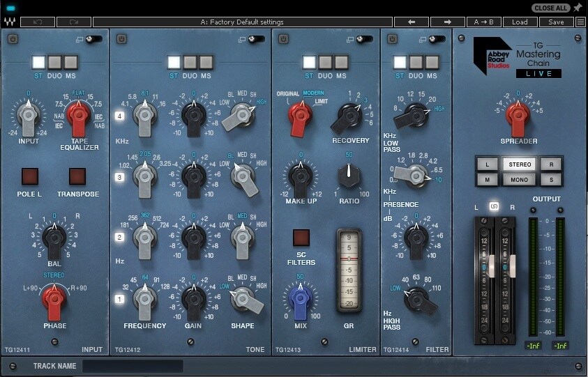Select DUO mode in Limiter module
The height and width of the screenshot is (377, 588).
325,62
